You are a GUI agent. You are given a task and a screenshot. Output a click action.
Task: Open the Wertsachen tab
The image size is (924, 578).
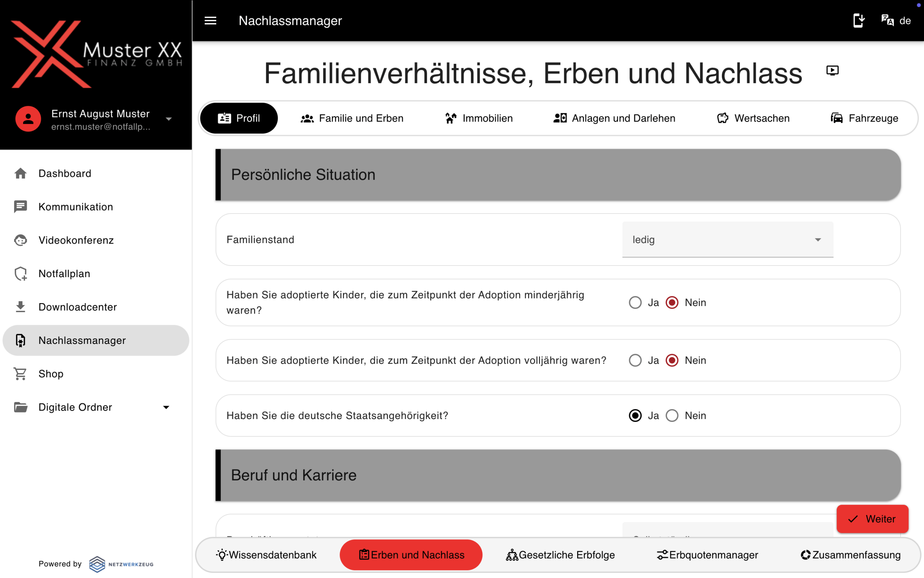(753, 118)
